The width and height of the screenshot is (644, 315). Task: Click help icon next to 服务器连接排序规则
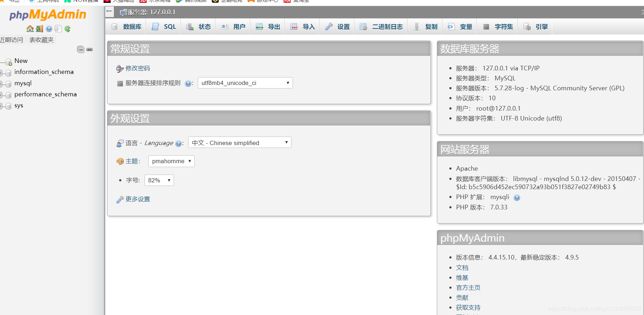click(188, 84)
